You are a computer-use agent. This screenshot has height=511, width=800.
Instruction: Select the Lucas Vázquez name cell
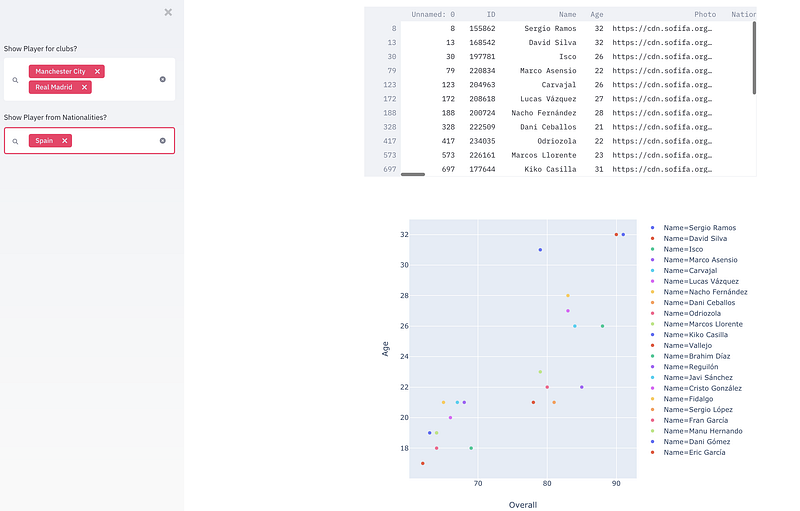click(x=548, y=99)
